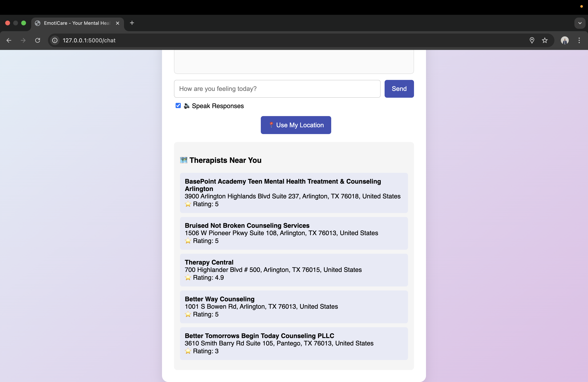This screenshot has height=382, width=588.
Task: Open Chrome three-dot menu
Action: tap(579, 40)
